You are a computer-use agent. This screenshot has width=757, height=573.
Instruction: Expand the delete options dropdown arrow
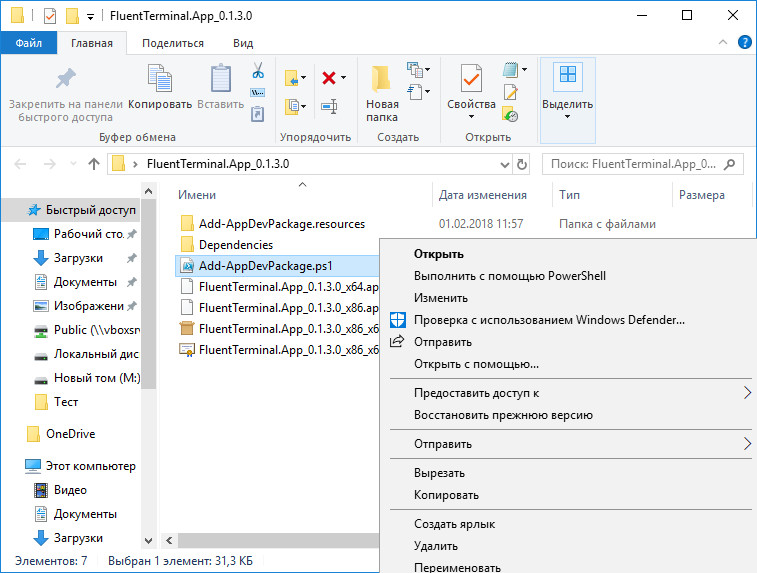343,77
